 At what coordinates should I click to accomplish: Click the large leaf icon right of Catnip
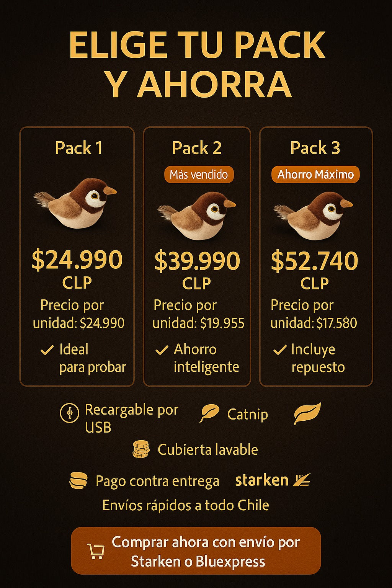coord(307,413)
